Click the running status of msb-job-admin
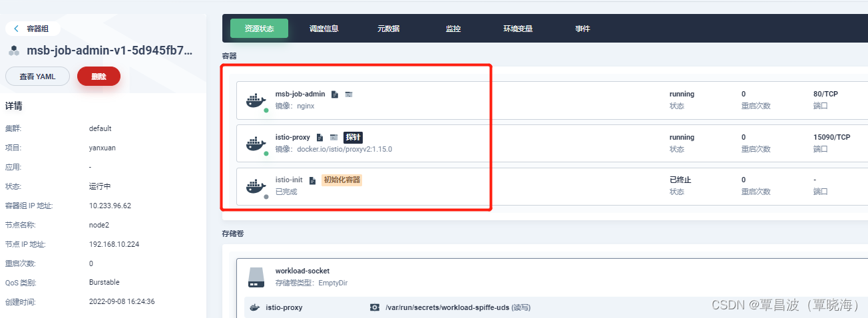The height and width of the screenshot is (318, 868). coord(682,94)
